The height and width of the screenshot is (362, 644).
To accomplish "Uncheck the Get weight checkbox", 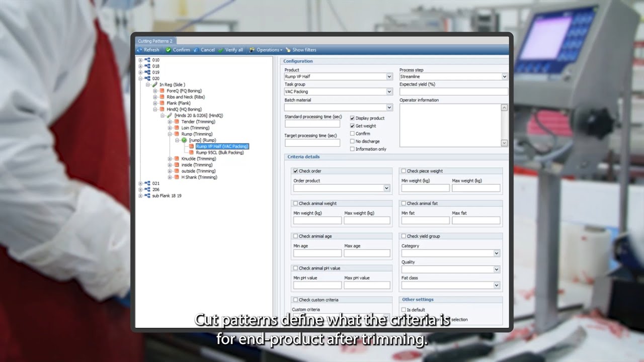I will coord(352,126).
